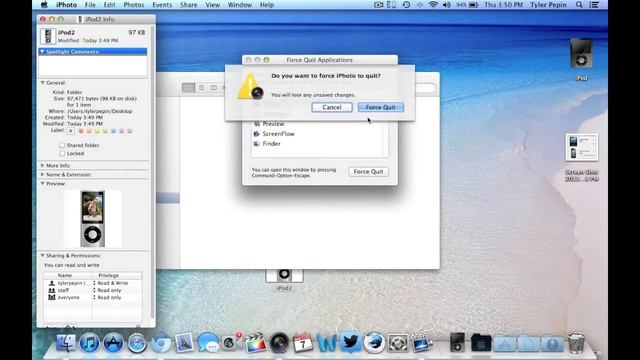Viewport: 640px width, 360px height.
Task: Click the Wi-Fi status icon
Action: 433,5
